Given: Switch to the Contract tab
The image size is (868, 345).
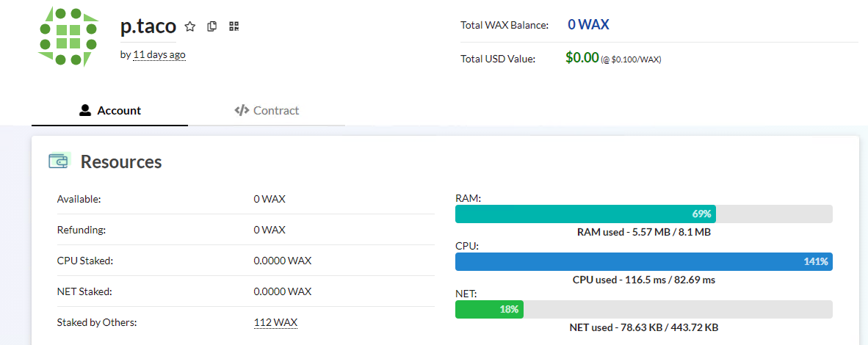Looking at the screenshot, I should pos(267,110).
